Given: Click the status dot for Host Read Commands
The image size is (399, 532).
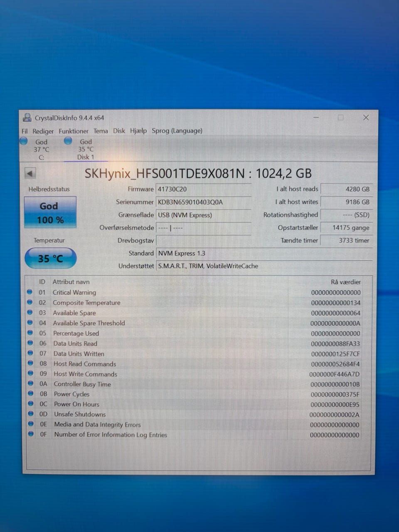Looking at the screenshot, I should point(30,363).
